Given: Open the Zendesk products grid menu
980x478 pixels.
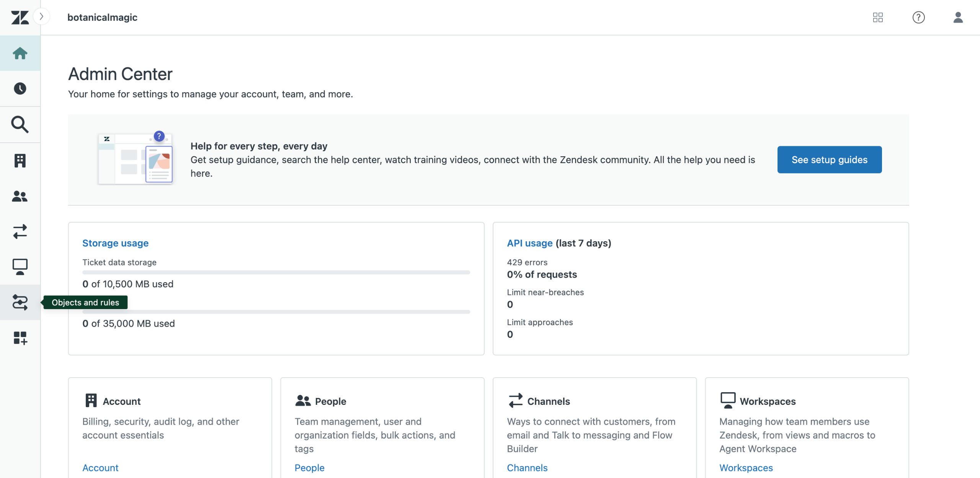Looking at the screenshot, I should click(878, 17).
